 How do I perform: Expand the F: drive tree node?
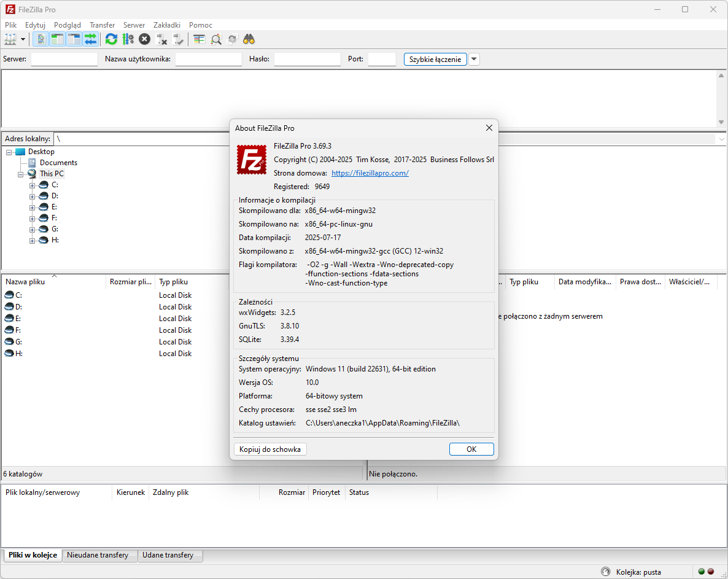[x=32, y=219]
